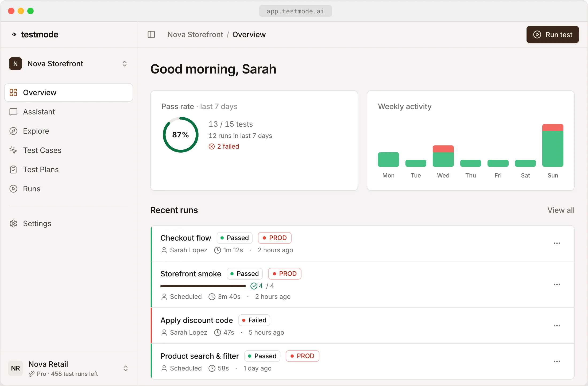588x386 pixels.
Task: Click '5 hours ago' timestamp
Action: pyautogui.click(x=266, y=333)
